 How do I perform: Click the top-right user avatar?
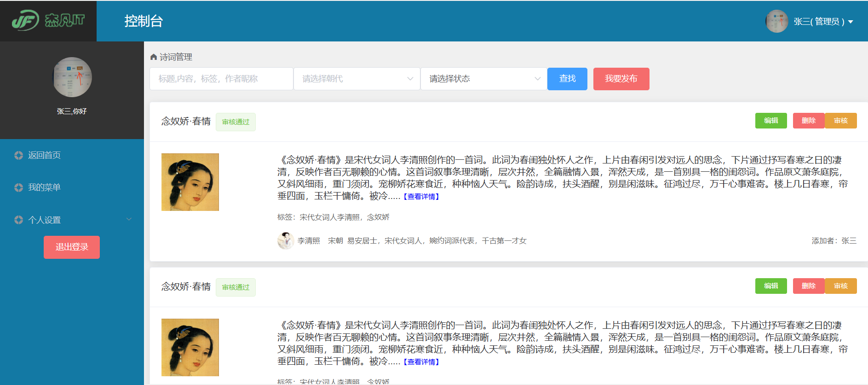[x=777, y=21]
